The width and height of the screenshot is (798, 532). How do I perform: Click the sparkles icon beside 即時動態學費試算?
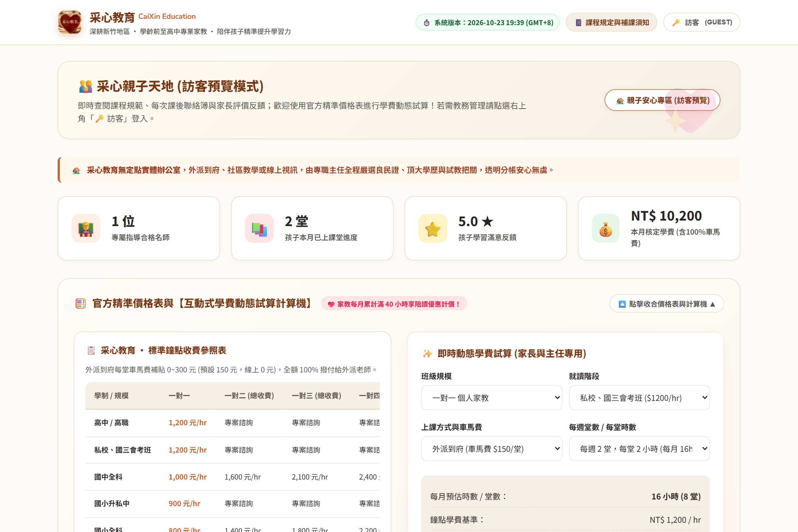pyautogui.click(x=427, y=354)
